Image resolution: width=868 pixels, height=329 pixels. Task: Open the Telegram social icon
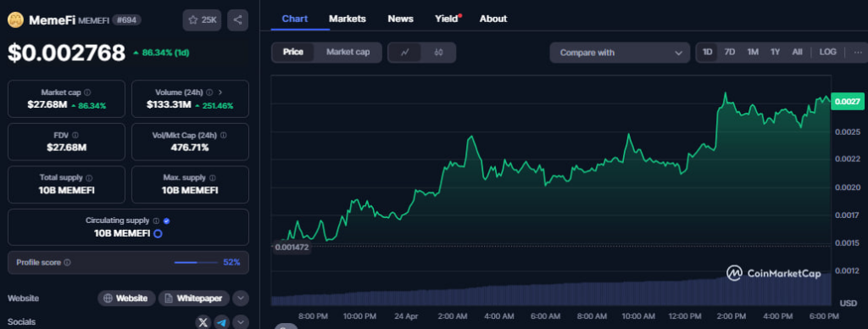222,322
